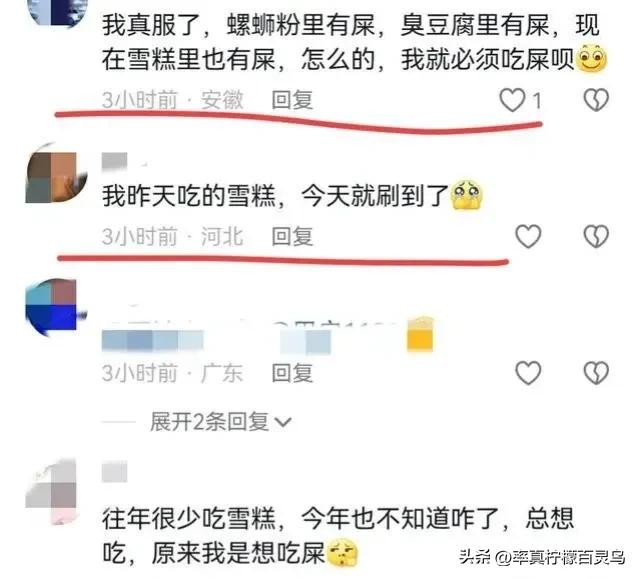Tap the crying emoji in Hebei comment
The image size is (640, 579).
click(x=467, y=195)
